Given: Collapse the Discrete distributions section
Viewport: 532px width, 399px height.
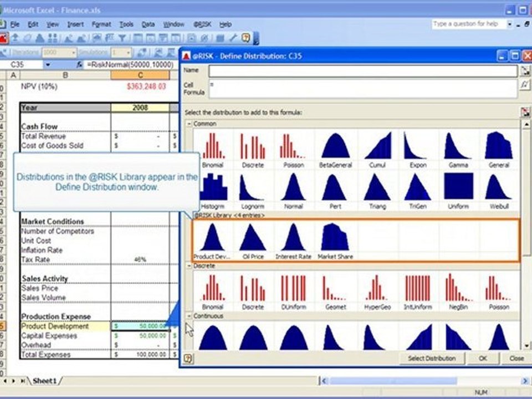Looking at the screenshot, I should pos(190,265).
